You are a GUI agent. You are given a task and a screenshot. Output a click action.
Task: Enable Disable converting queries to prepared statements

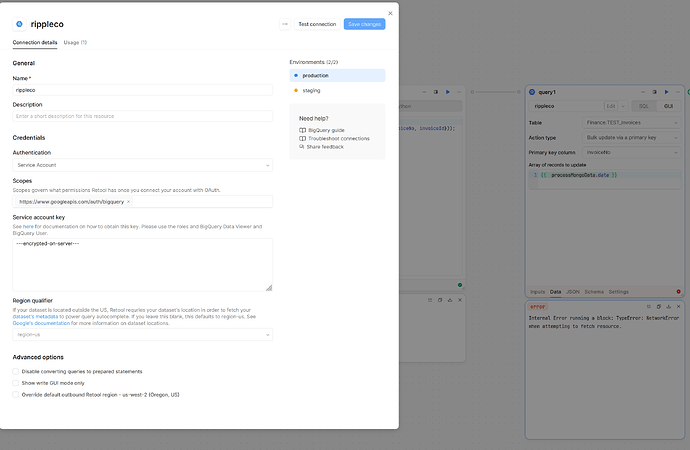16,371
